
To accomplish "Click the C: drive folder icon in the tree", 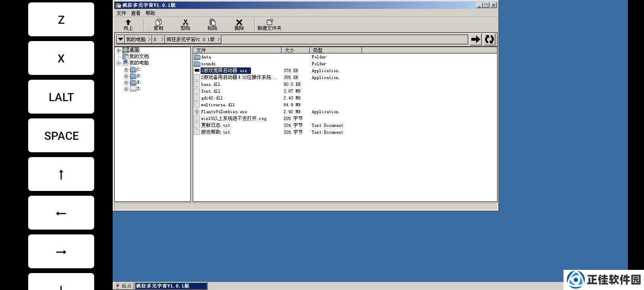I will coord(133,70).
